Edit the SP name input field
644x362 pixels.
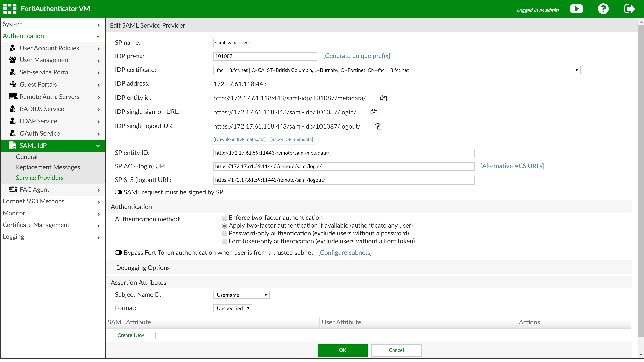coord(265,43)
